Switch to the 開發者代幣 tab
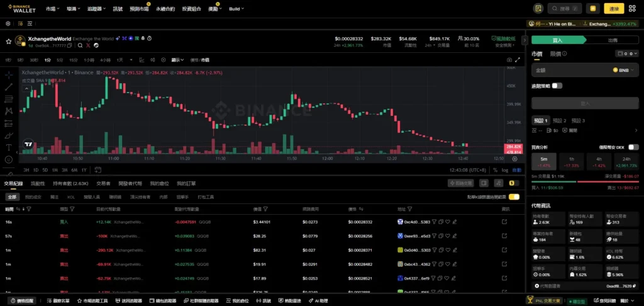Viewport: 644px width, 306px height. (130, 183)
